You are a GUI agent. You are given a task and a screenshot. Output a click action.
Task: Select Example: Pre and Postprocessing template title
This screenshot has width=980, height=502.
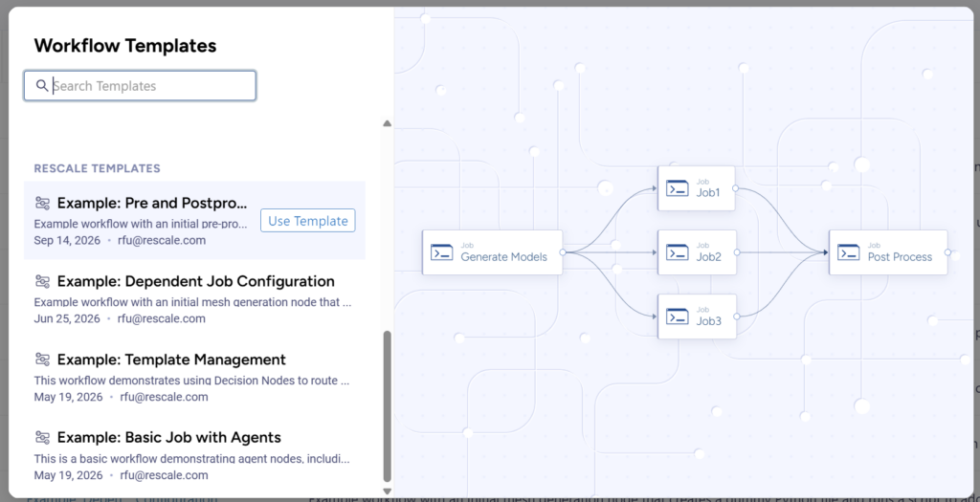pos(152,203)
